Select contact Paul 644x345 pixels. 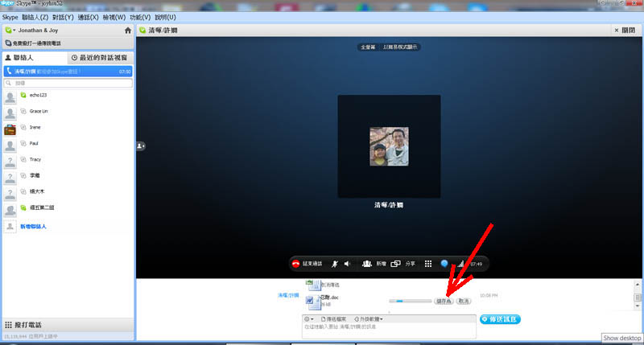coord(68,145)
